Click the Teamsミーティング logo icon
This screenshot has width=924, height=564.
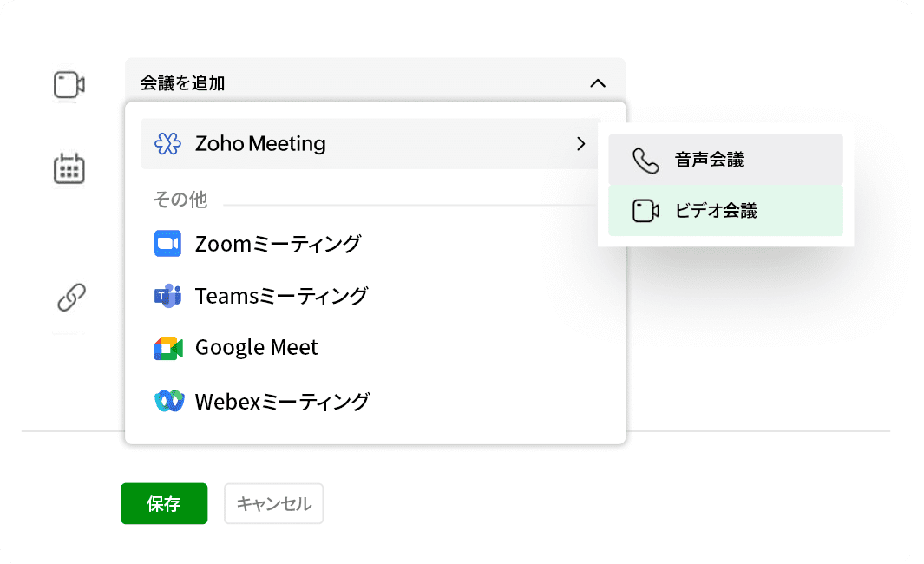(168, 296)
